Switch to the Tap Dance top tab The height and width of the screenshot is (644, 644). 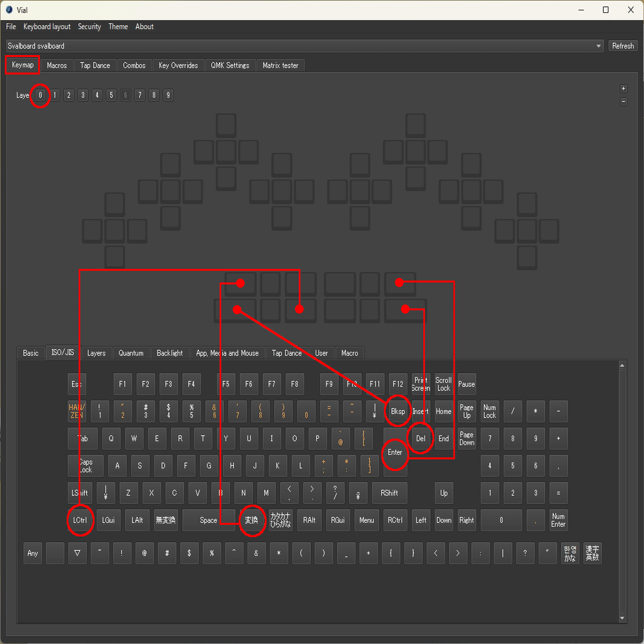pyautogui.click(x=95, y=65)
